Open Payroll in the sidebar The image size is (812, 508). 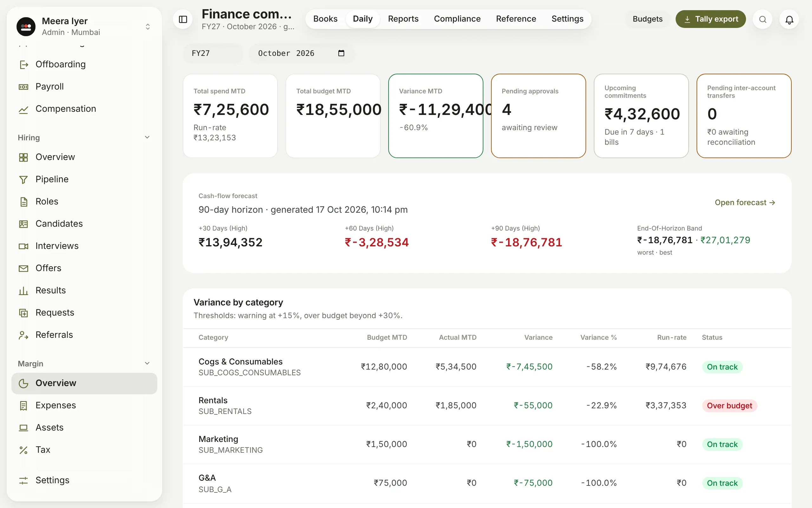pyautogui.click(x=84, y=86)
